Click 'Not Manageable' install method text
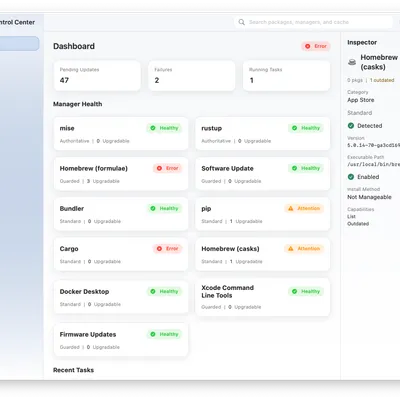The image size is (400, 400). [x=369, y=197]
